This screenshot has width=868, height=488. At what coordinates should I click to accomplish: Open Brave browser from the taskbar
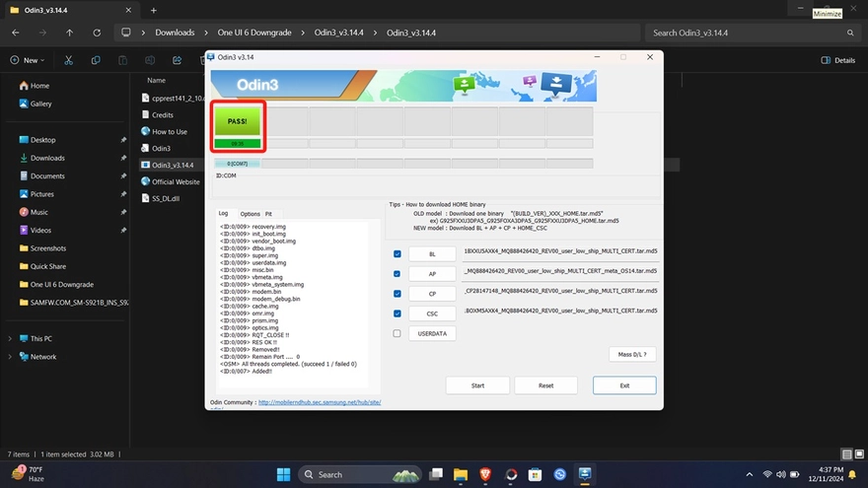pyautogui.click(x=485, y=474)
